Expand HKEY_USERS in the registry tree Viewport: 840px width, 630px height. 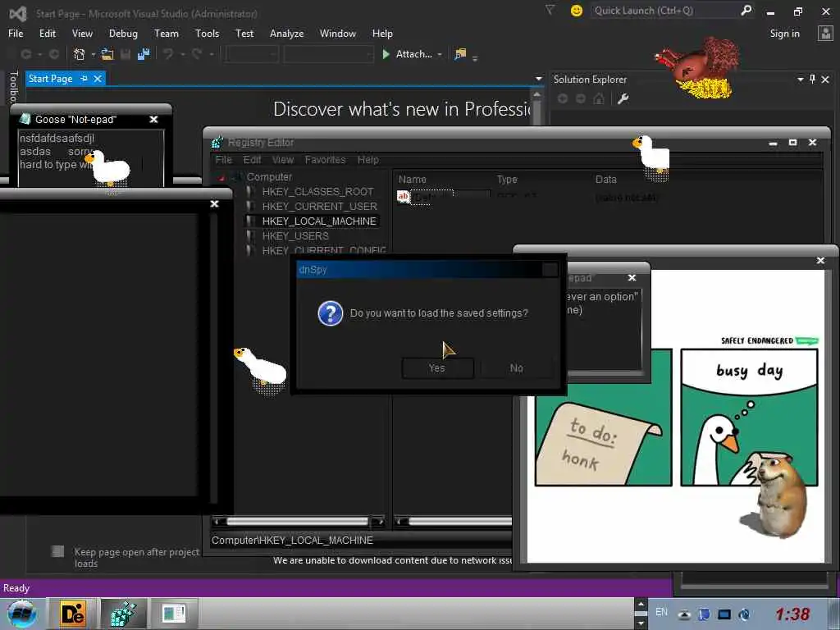click(x=249, y=235)
